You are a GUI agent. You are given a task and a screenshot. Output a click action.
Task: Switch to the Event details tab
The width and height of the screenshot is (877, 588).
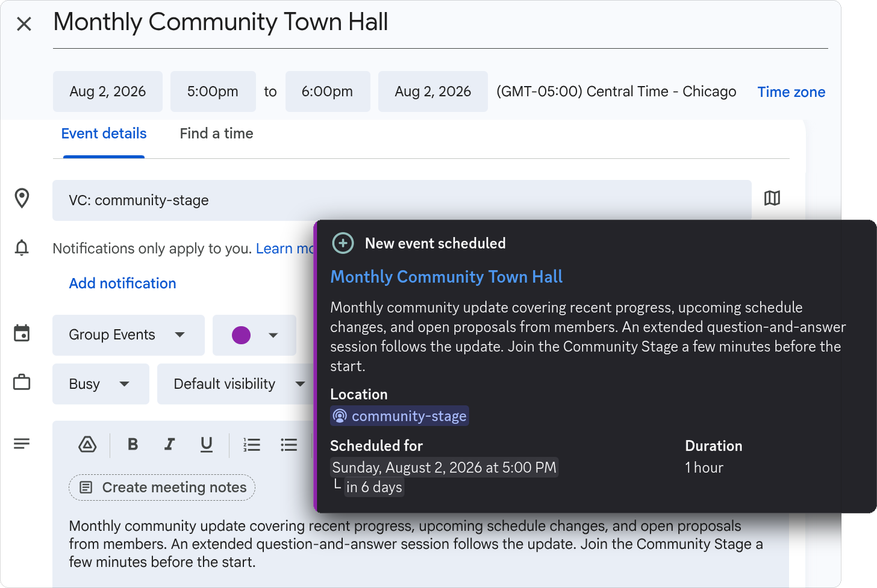(104, 134)
